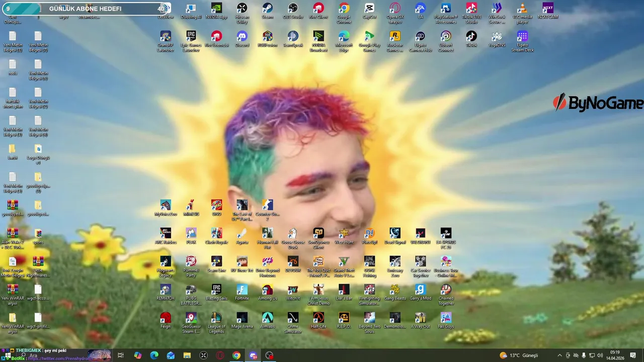
Task: Open the RGBFusion desktop shortcut
Action: click(267, 39)
